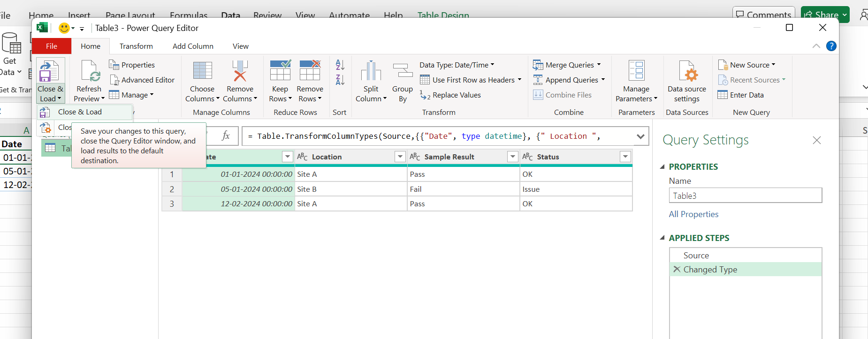Sort ascending with the A-Z icon
This screenshot has height=339, width=868.
(340, 65)
